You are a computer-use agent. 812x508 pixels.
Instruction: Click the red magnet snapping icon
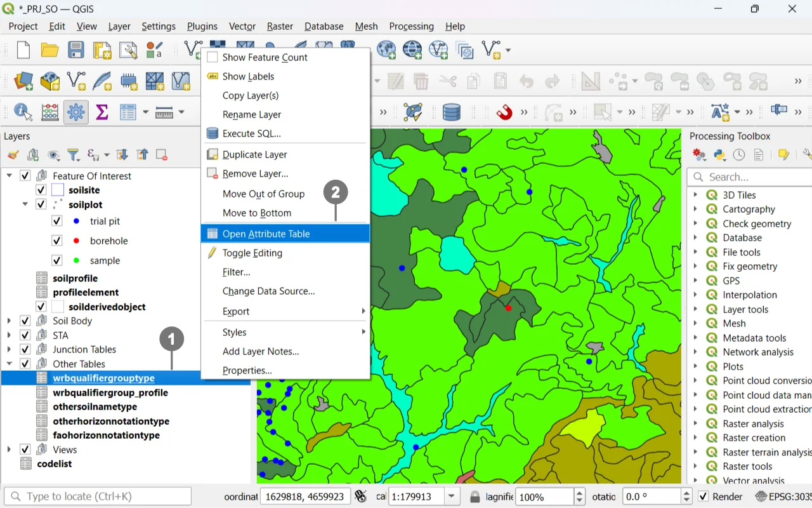[x=504, y=112]
